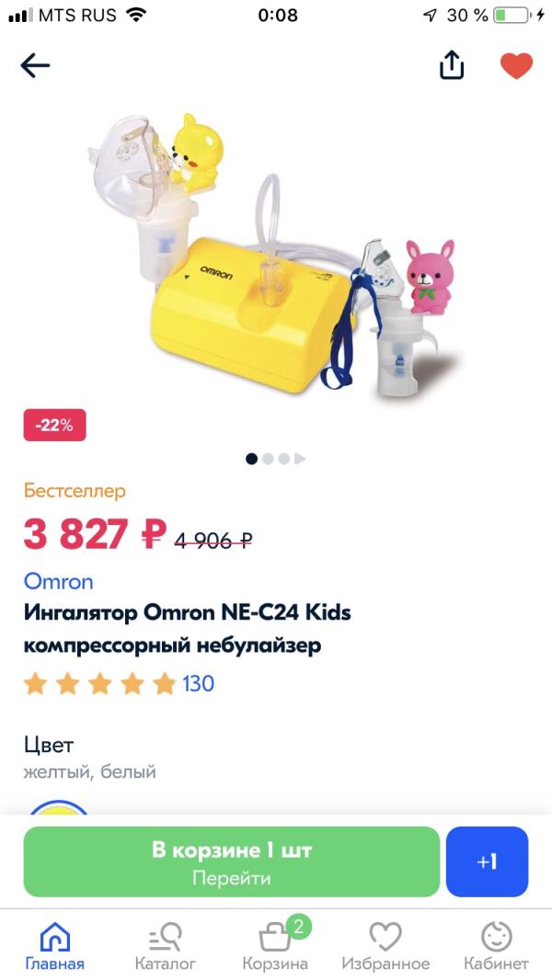The height and width of the screenshot is (980, 552).
Task: Select the yellow color swatch
Action: click(x=59, y=807)
